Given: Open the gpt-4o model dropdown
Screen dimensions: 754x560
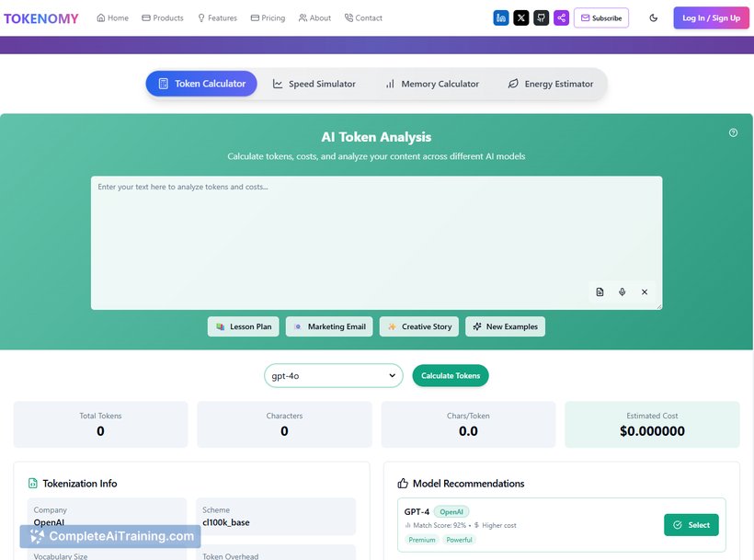Looking at the screenshot, I should pyautogui.click(x=334, y=375).
